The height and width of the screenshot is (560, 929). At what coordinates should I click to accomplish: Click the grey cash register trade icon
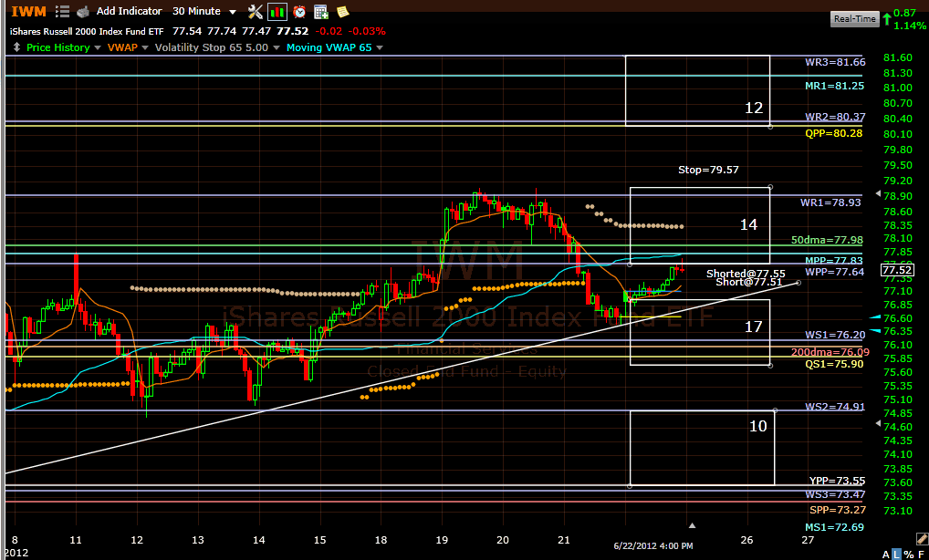click(84, 11)
